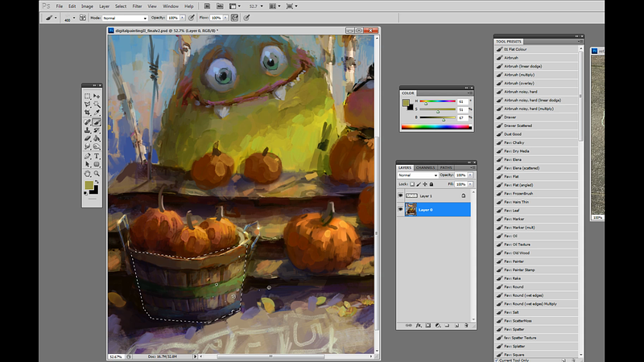Screen dimensions: 644x362
Task: Select Favs Oil Texture tool preset
Action: point(536,245)
